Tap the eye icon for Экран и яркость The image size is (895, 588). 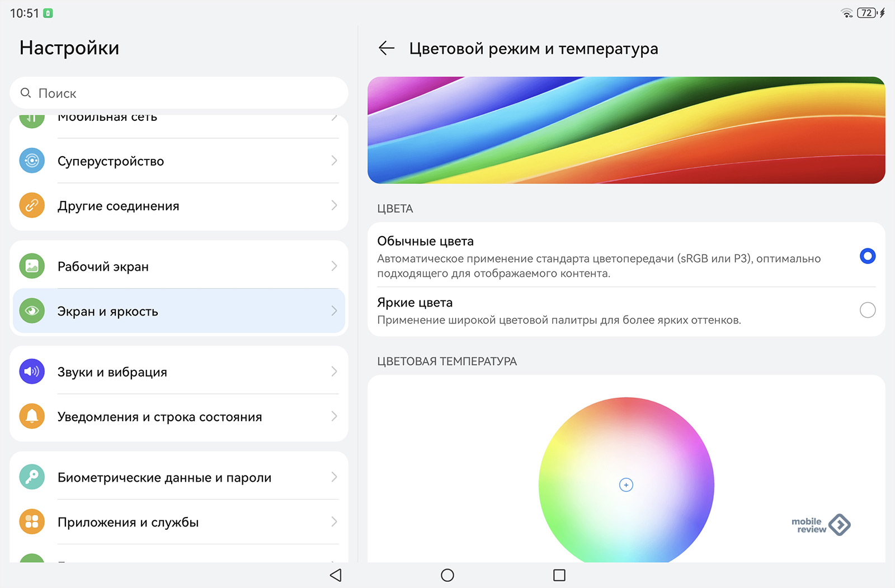click(32, 311)
